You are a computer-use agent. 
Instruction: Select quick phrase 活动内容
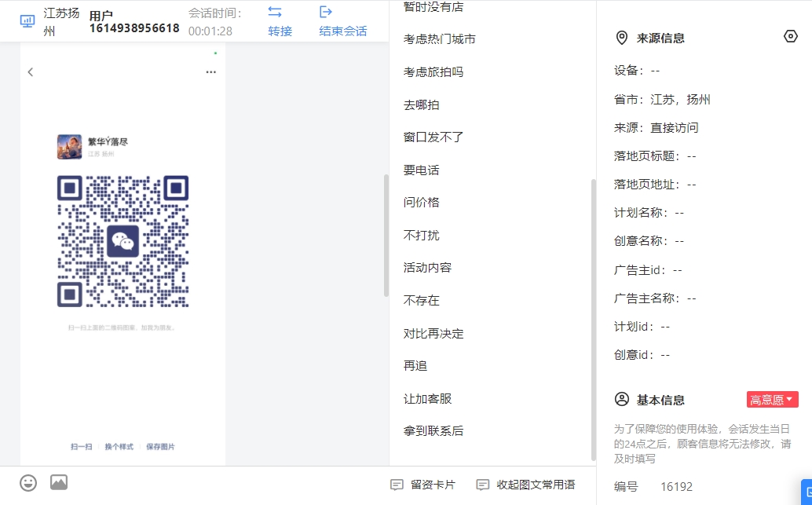(x=427, y=268)
